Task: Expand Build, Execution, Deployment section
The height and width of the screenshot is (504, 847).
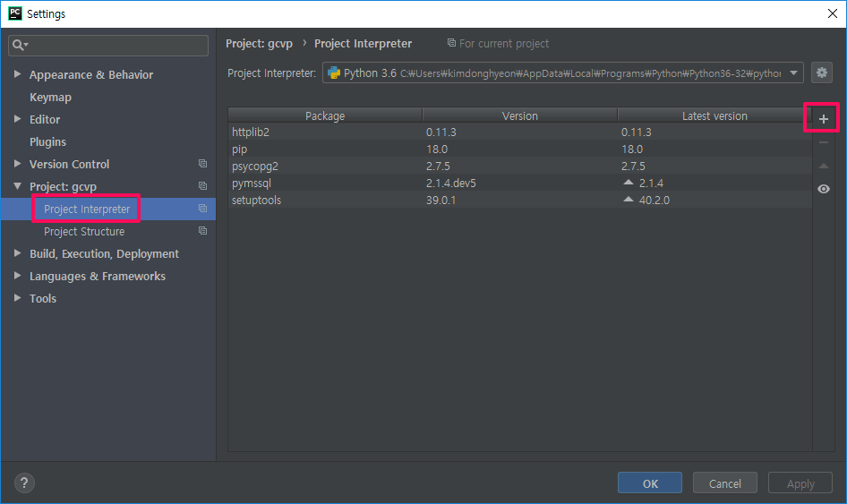Action: (x=17, y=252)
